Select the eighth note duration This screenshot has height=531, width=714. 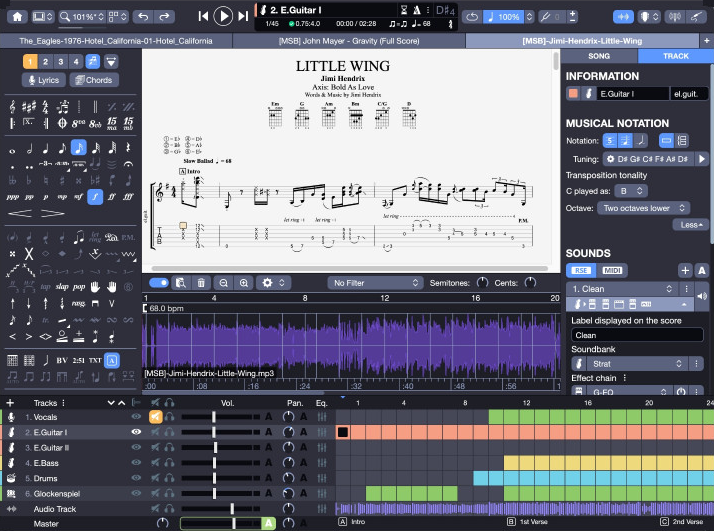(x=62, y=148)
